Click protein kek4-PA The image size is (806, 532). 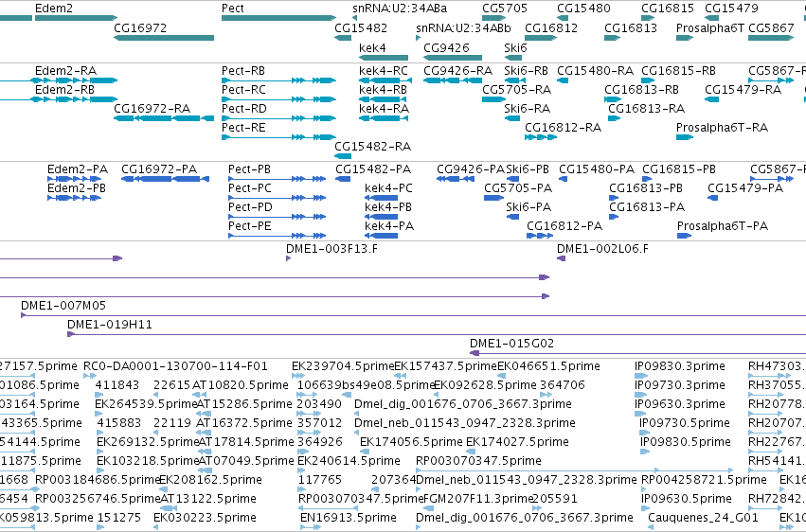tap(382, 236)
